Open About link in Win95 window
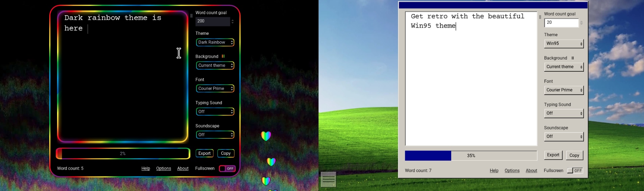This screenshot has width=644, height=191. point(531,171)
